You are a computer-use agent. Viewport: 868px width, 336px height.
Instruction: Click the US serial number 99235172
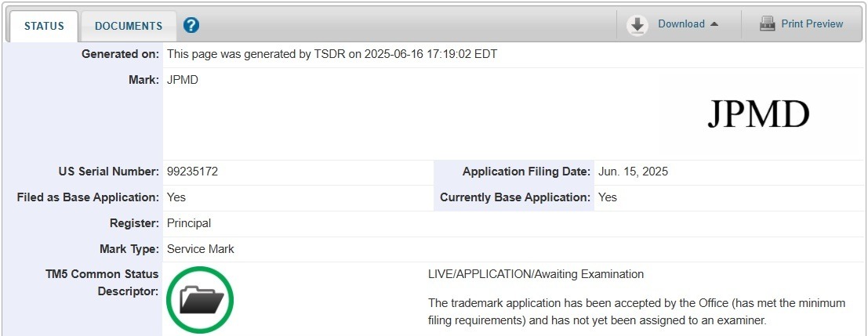[x=192, y=172]
